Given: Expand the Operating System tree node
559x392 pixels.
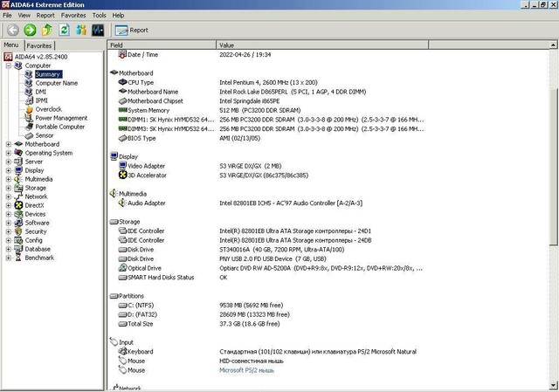Looking at the screenshot, I should click(8, 153).
